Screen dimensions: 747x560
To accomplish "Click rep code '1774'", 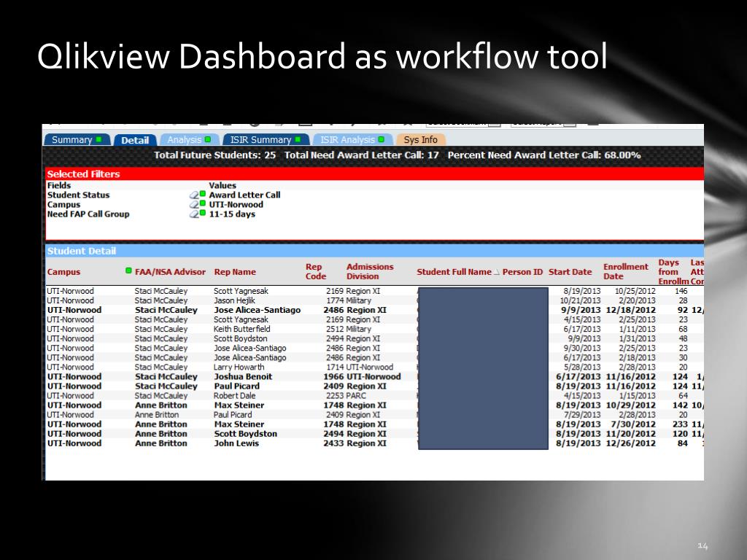I will tap(335, 300).
